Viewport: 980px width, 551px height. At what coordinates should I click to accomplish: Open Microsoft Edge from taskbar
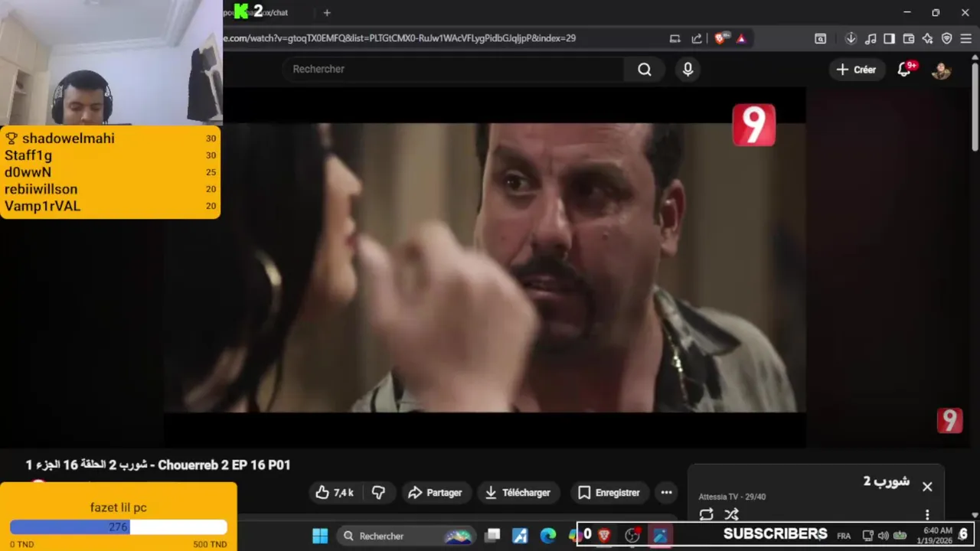coord(548,536)
